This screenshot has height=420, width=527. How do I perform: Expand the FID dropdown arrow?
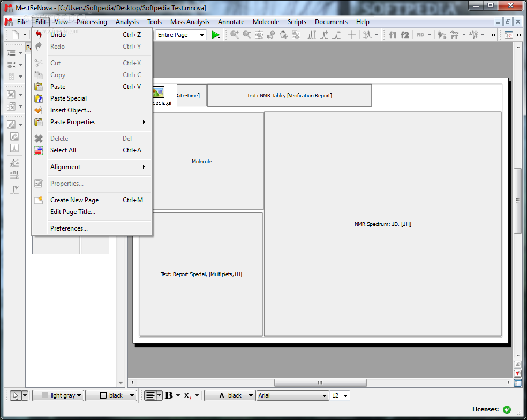[430, 35]
